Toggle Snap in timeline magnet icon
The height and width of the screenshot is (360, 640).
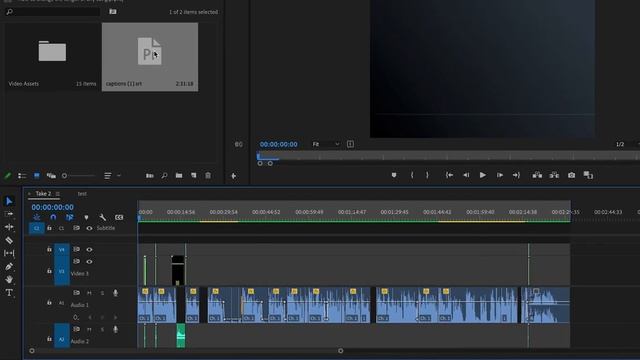[53, 218]
